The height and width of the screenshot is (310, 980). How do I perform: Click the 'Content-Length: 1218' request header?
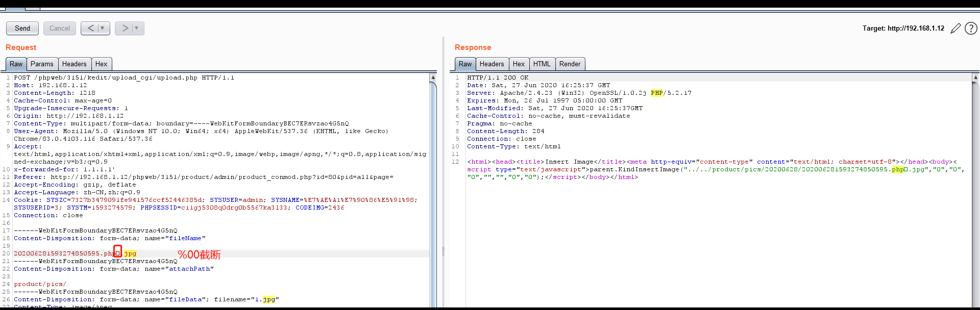pos(55,93)
